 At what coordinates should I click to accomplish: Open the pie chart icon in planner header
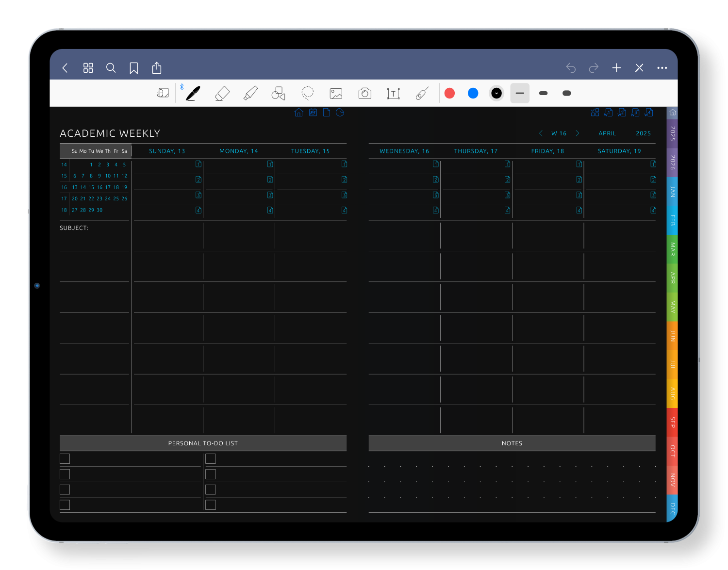(x=340, y=113)
